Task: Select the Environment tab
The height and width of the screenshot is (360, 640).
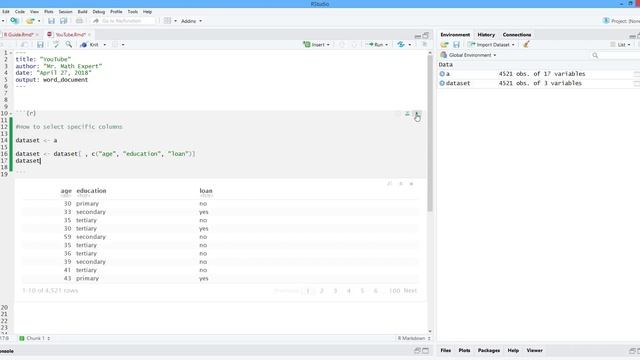Action: click(455, 35)
